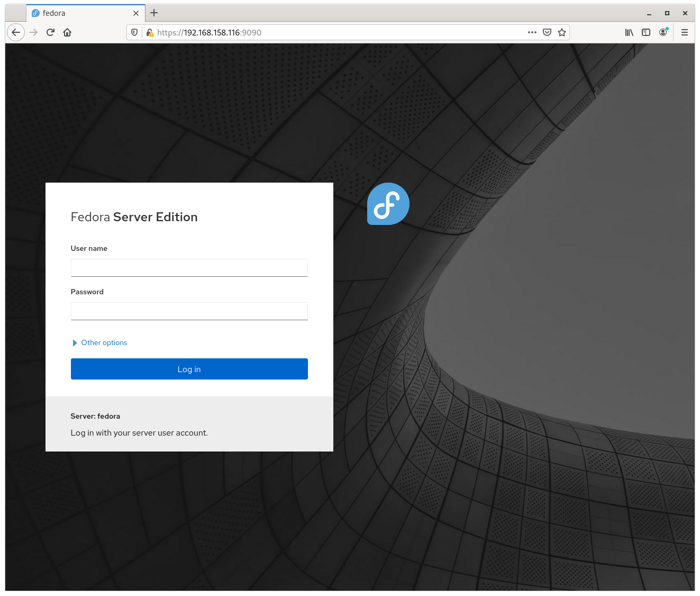Reload the current page
The image size is (700, 596).
tap(50, 32)
